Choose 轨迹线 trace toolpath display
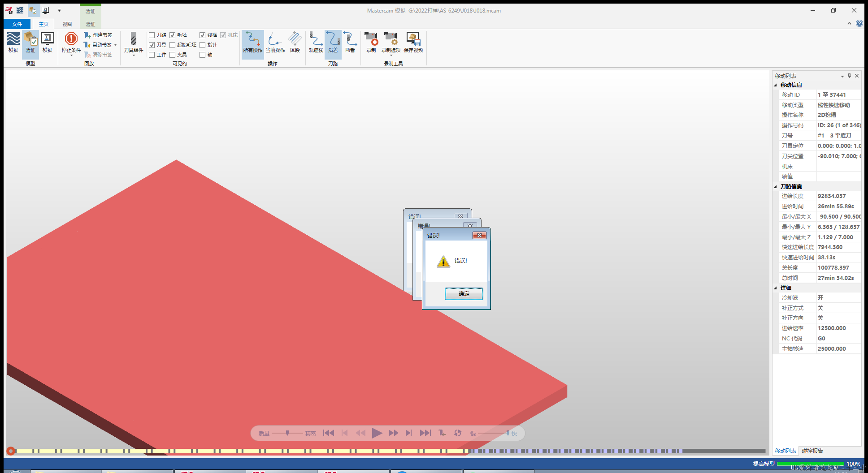This screenshot has height=473, width=868. [x=316, y=43]
